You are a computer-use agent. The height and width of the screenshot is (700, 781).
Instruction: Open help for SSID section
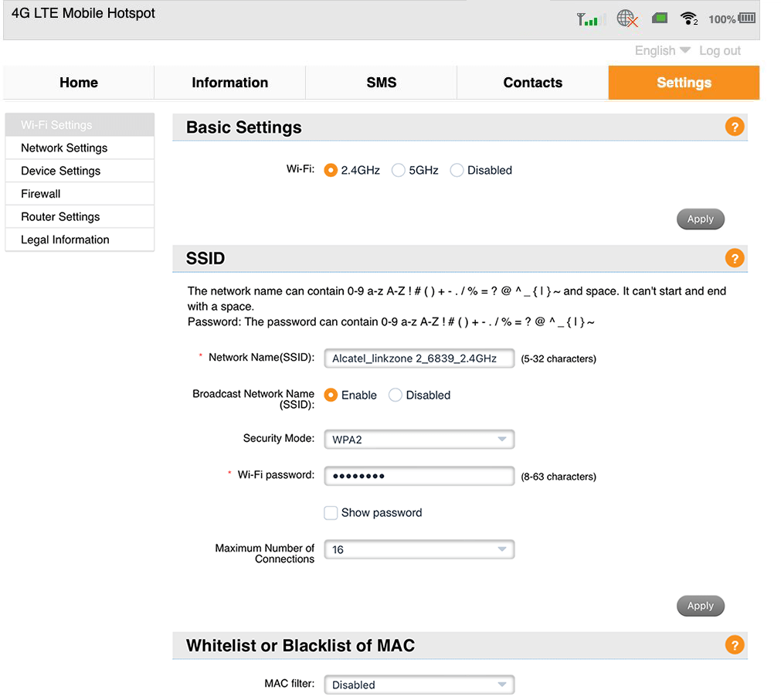click(x=734, y=258)
